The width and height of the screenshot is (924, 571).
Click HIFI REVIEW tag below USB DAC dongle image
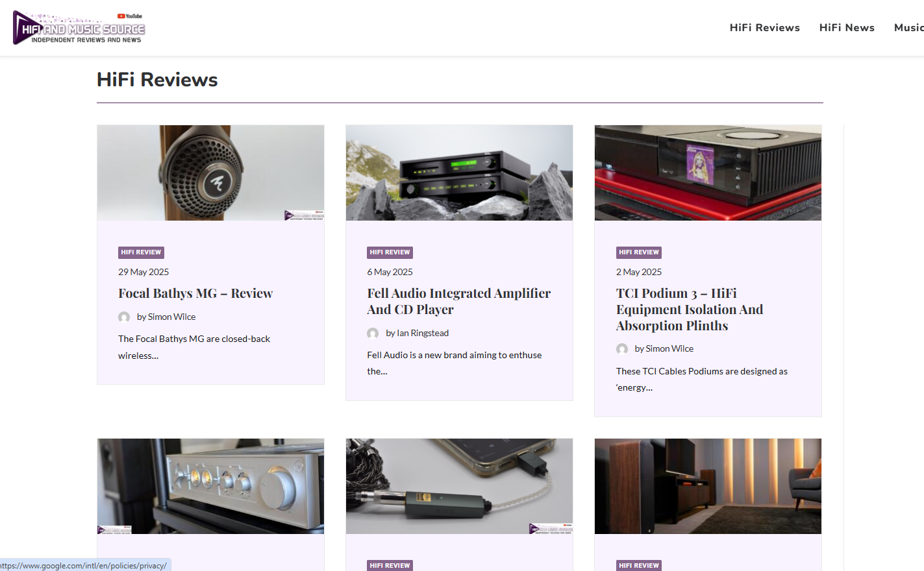390,565
